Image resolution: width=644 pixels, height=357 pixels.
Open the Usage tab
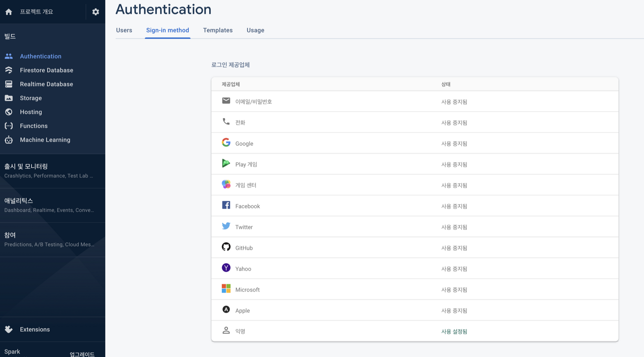255,30
